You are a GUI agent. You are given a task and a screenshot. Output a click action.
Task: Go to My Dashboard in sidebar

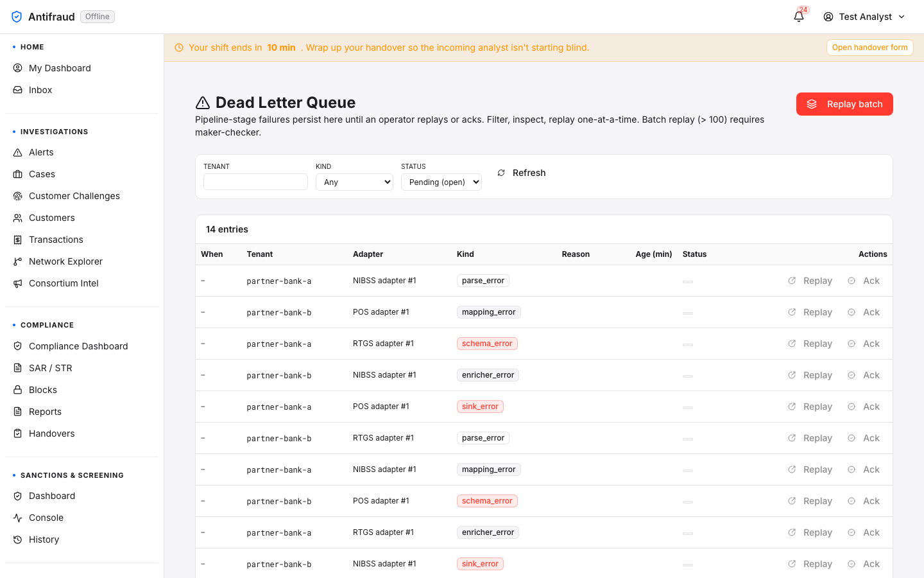point(81,68)
